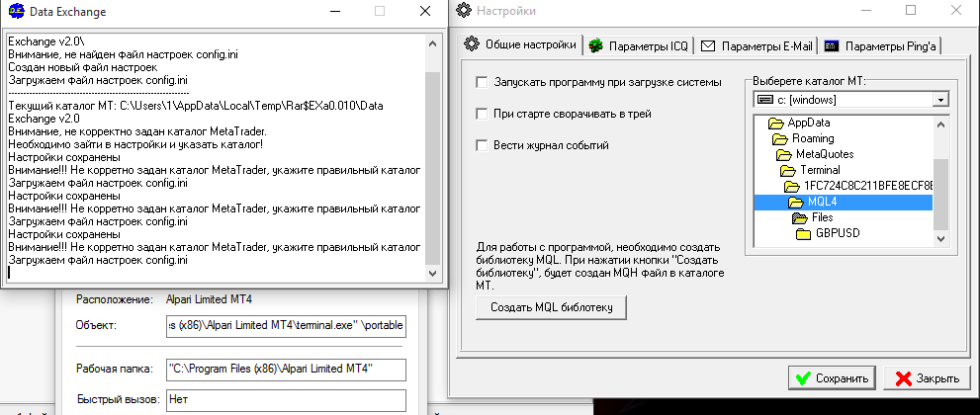Click the gear icon in the Настройки title bar
This screenshot has height=415, width=980.
(x=463, y=11)
